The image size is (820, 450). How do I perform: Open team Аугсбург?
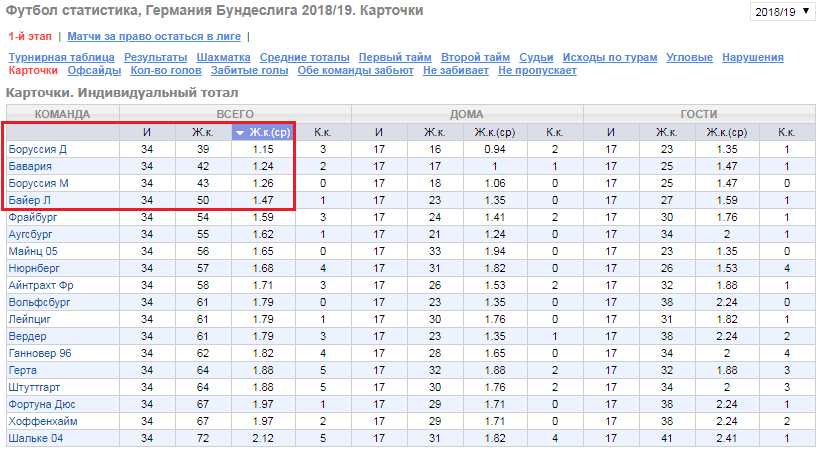coord(30,234)
